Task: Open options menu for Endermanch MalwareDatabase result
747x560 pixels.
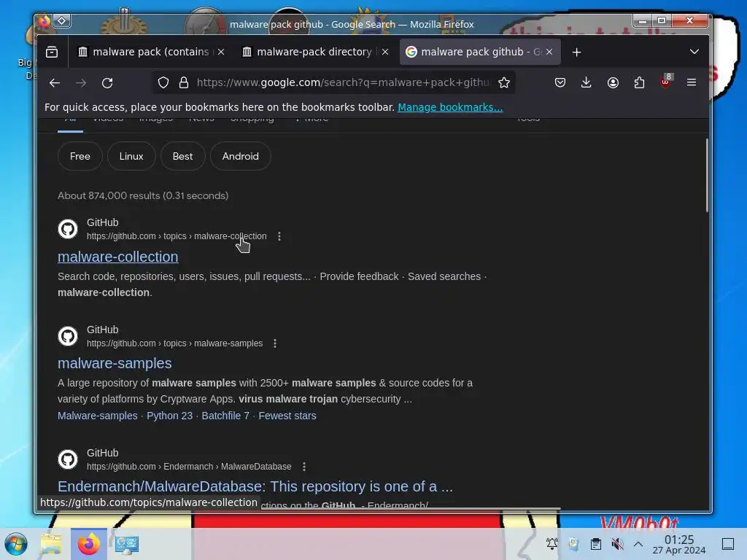Action: click(304, 467)
